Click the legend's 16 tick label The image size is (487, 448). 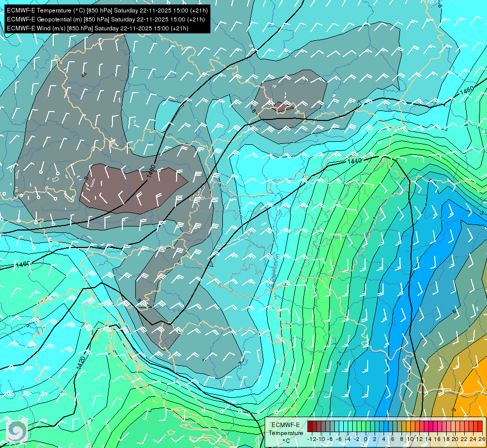(437, 439)
